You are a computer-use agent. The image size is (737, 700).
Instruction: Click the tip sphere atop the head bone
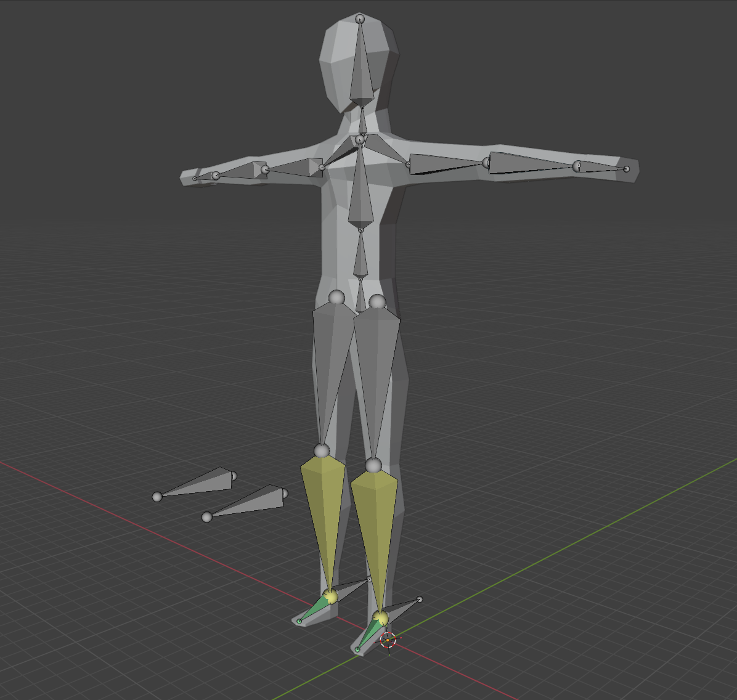click(x=360, y=19)
